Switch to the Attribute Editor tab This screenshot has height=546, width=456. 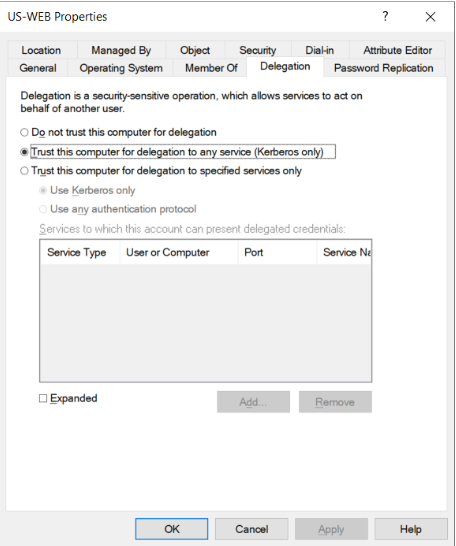(398, 50)
